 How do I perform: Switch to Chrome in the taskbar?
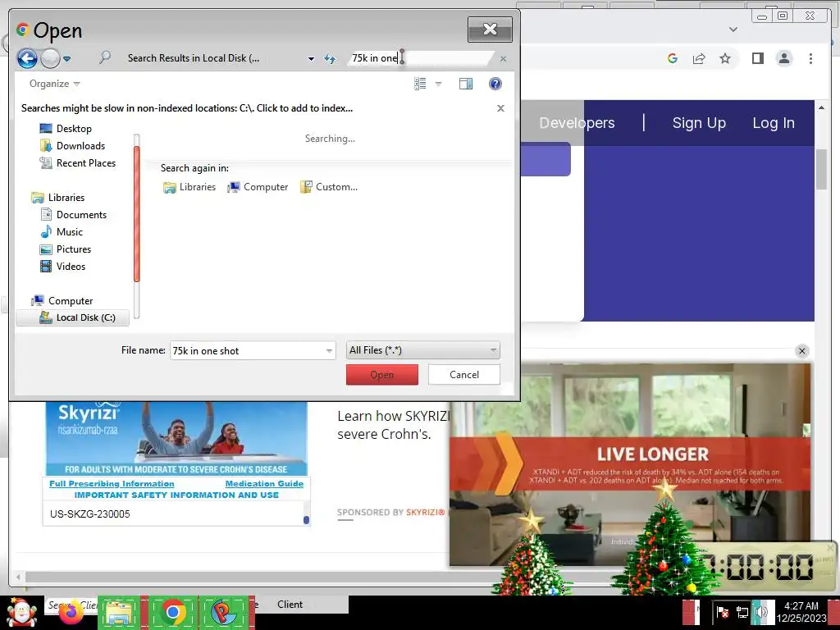172,612
